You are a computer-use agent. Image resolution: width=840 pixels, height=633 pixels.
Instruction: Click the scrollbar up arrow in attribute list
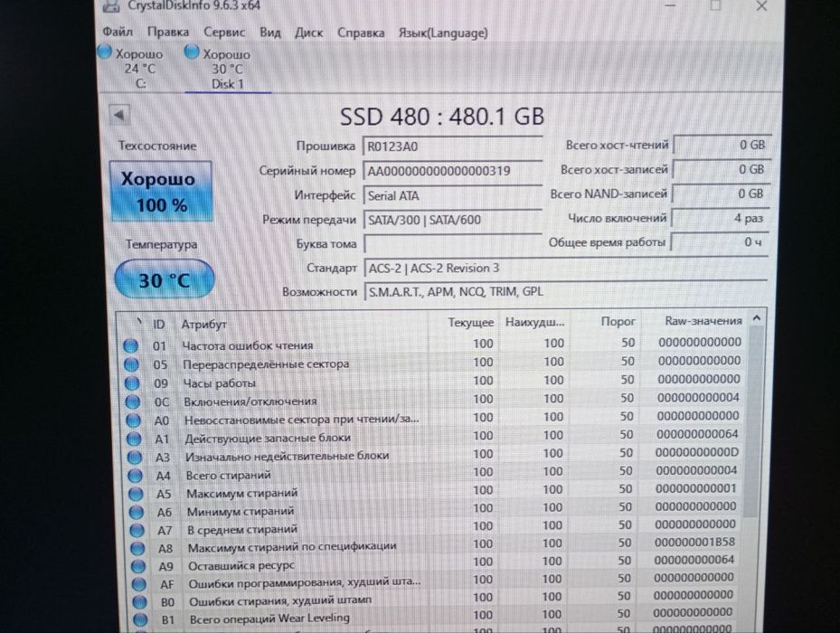(x=757, y=318)
